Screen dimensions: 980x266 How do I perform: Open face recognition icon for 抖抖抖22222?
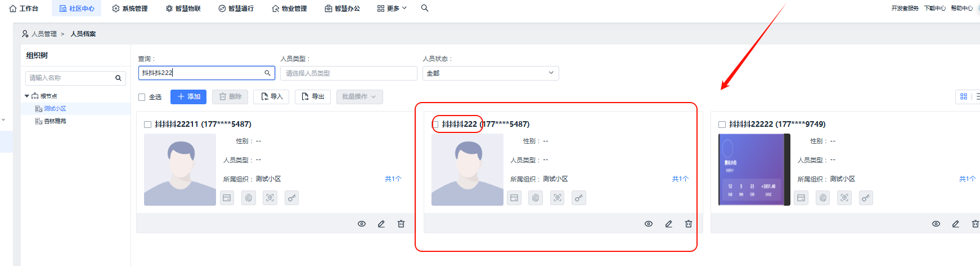pyautogui.click(x=844, y=198)
